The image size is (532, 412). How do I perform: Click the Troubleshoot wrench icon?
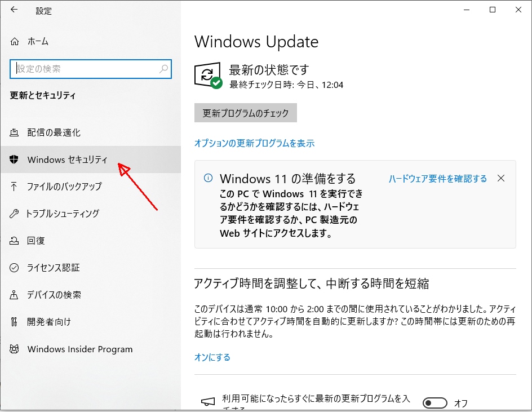click(x=15, y=214)
